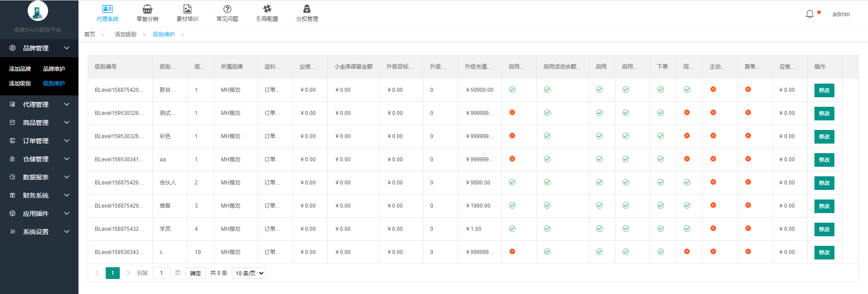Open the 素材培训 image icon
Image resolution: width=868 pixels, height=294 pixels.
pyautogui.click(x=187, y=9)
